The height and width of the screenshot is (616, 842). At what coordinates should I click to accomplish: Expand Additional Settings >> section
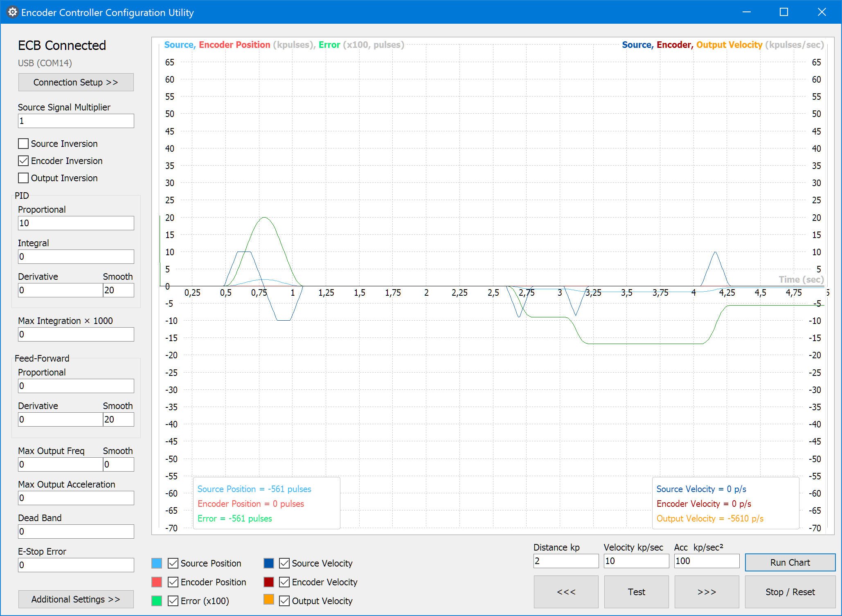point(76,599)
